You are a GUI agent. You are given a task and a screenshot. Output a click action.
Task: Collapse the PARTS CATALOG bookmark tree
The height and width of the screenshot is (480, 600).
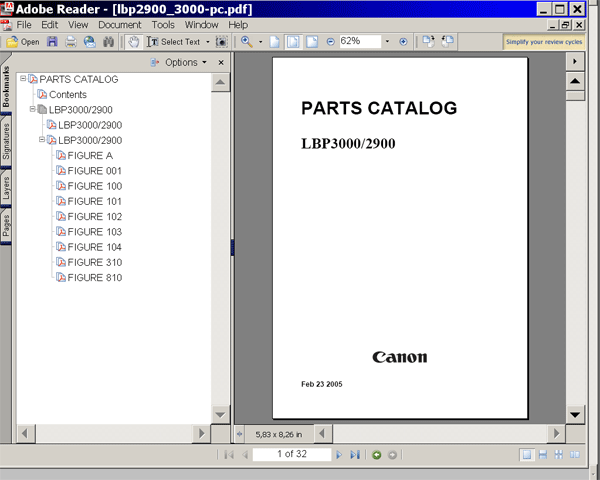point(23,78)
